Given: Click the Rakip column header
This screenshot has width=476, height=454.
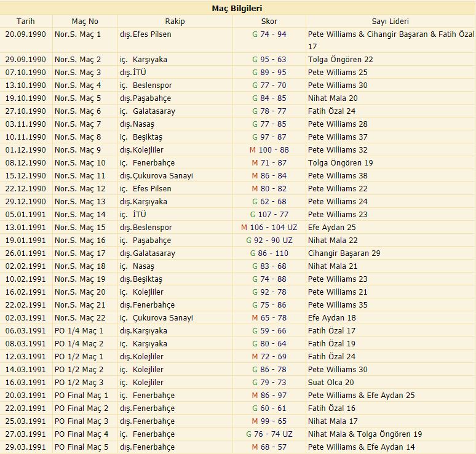Looking at the screenshot, I should tap(175, 22).
